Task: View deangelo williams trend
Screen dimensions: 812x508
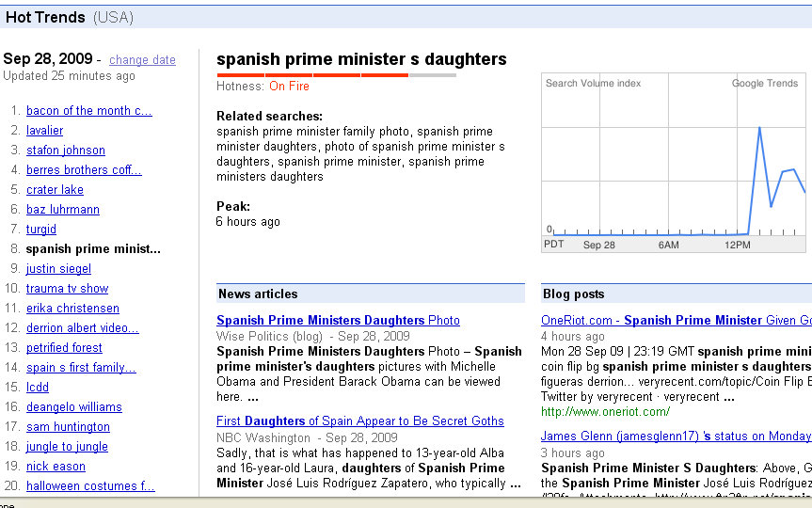Action: coord(74,407)
